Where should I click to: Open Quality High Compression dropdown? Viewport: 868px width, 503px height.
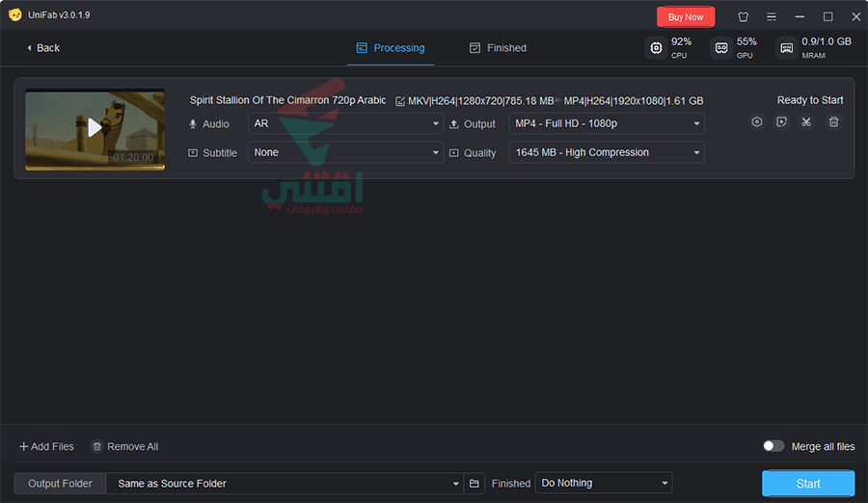(x=607, y=152)
